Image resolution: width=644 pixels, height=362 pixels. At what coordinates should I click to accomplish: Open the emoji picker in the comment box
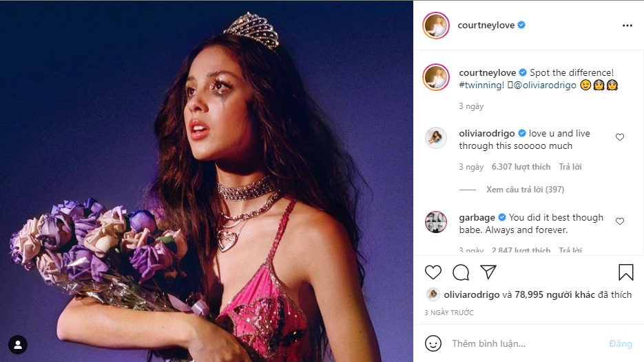433,343
